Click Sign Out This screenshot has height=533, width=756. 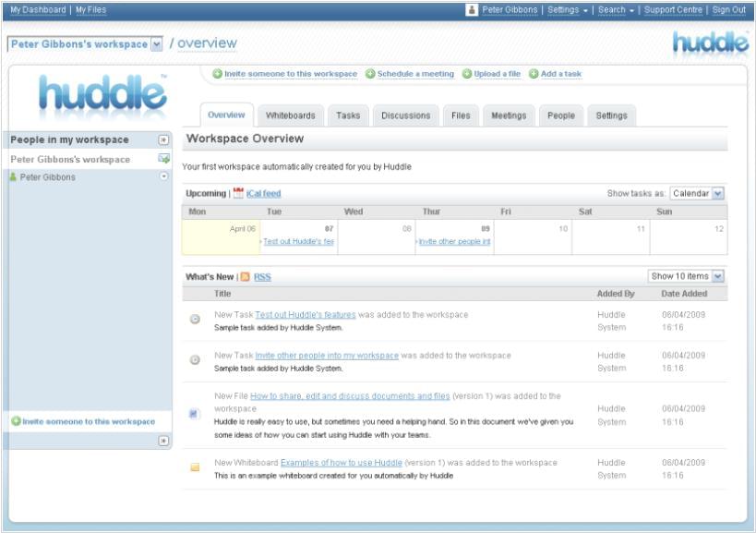coord(729,9)
